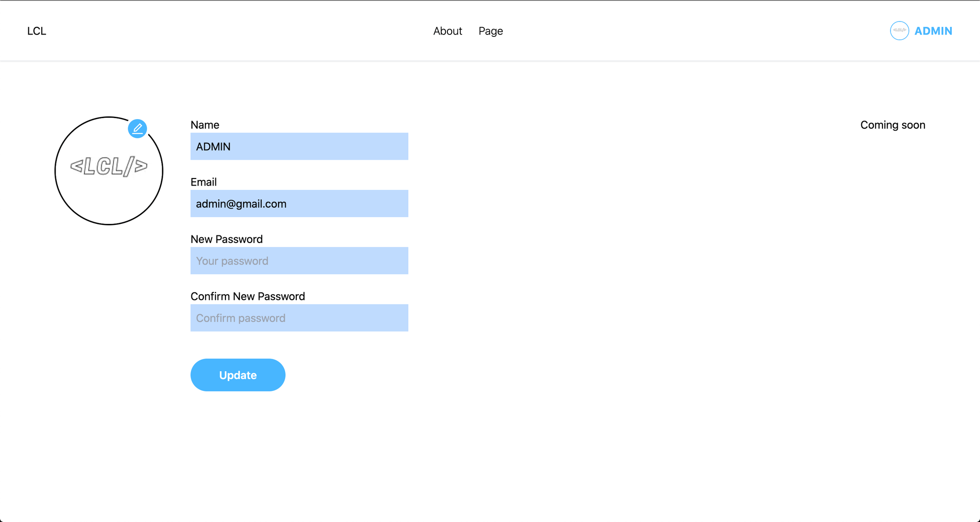
Task: Click the Update button to save changes
Action: coord(238,375)
